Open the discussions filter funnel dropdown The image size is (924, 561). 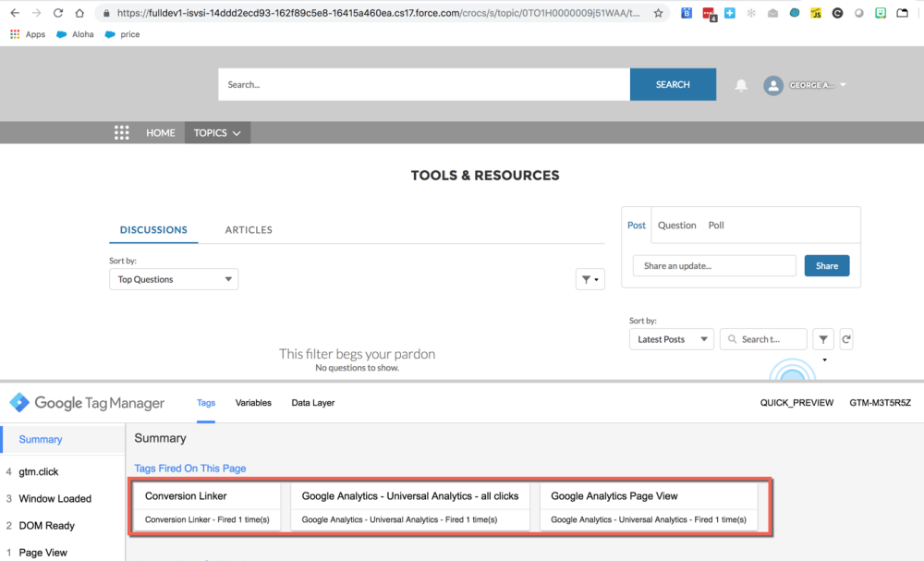click(590, 279)
